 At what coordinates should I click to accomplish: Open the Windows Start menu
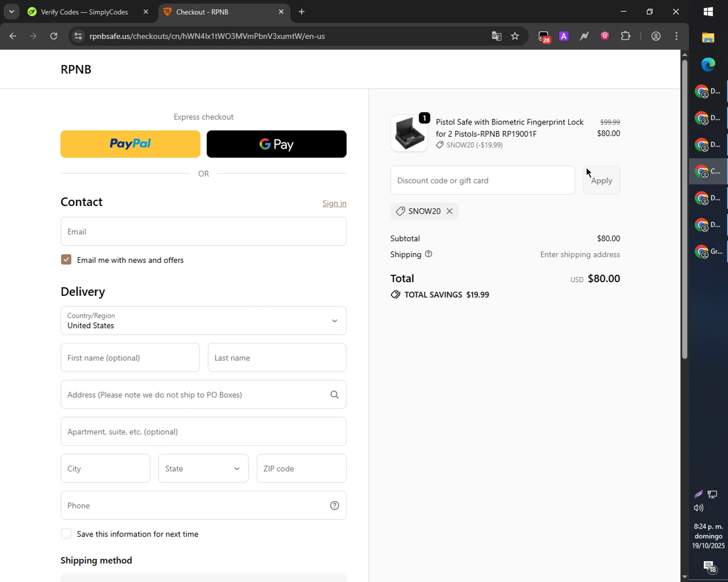708,12
